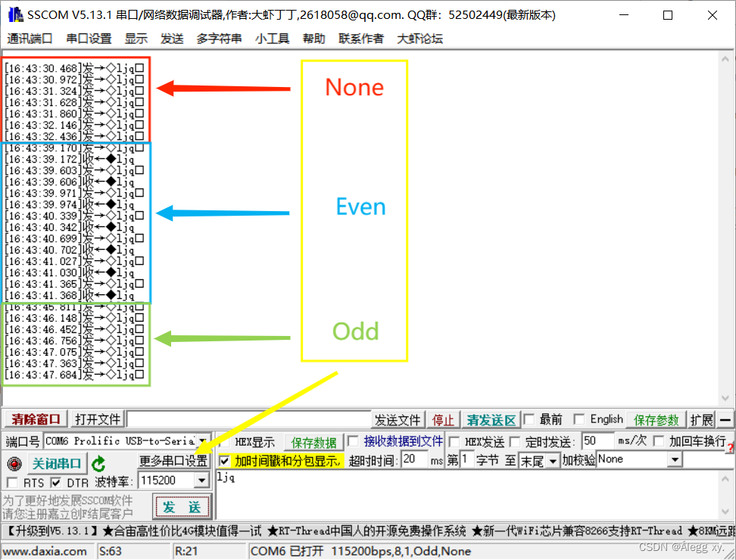Open the COM6 port number dropdown
Image resolution: width=736 pixels, height=560 pixels.
[203, 441]
